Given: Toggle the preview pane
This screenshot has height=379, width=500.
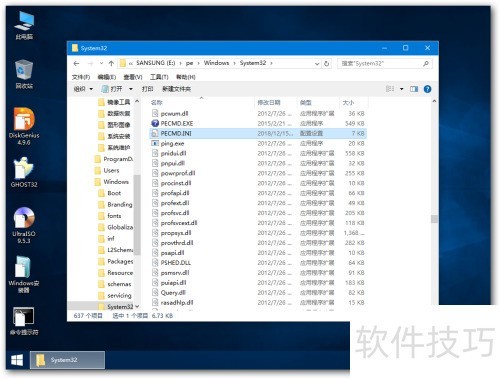Looking at the screenshot, I should pos(414,89).
